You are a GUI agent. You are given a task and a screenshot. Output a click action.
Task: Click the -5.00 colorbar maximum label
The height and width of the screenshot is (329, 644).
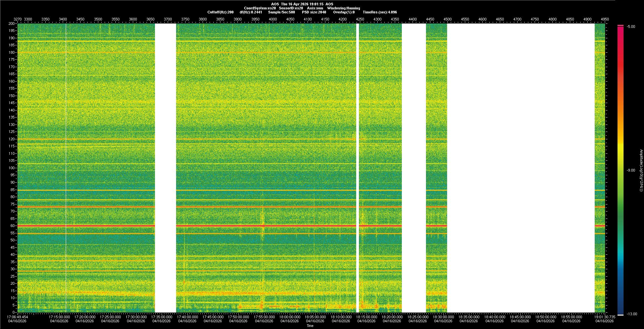click(631, 27)
